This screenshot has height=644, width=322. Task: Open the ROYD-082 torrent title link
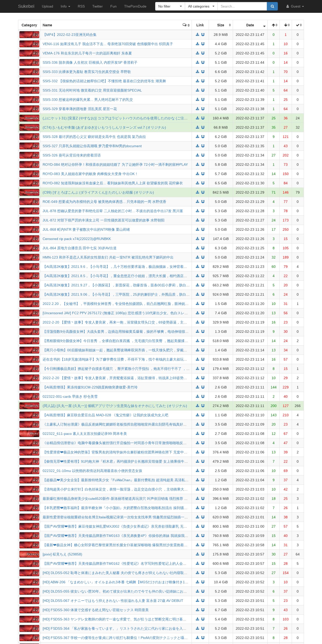click(113, 183)
